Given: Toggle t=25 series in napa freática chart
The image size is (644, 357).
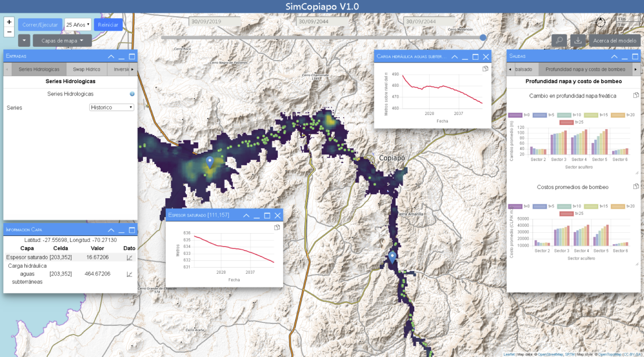Looking at the screenshot, I should 572,122.
